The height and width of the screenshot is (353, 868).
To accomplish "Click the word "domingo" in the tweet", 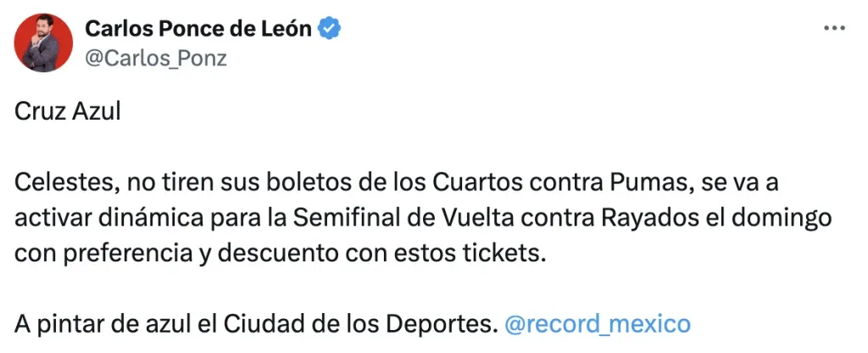I will (793, 218).
